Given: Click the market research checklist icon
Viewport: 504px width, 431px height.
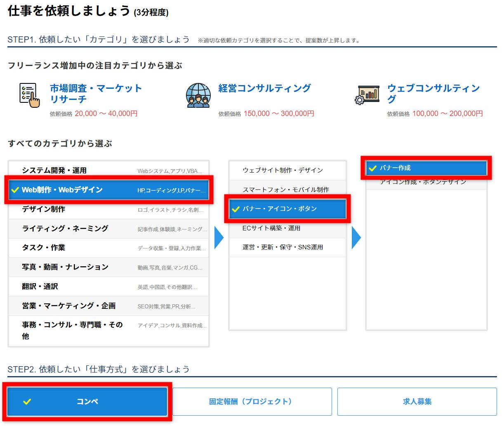Looking at the screenshot, I should (x=30, y=95).
